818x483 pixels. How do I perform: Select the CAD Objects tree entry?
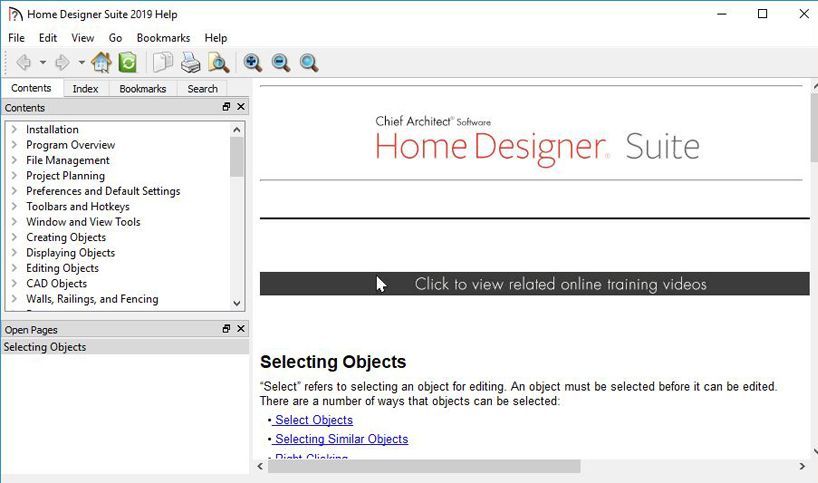click(56, 283)
